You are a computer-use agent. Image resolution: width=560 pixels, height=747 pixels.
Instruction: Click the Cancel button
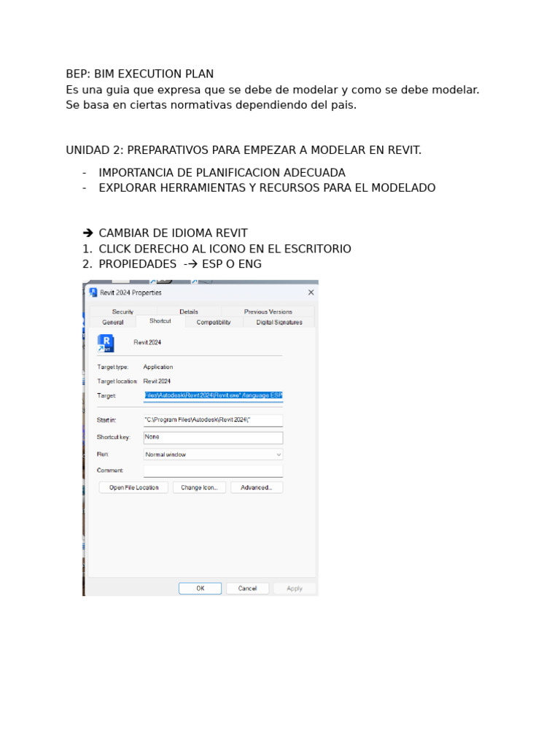click(247, 589)
